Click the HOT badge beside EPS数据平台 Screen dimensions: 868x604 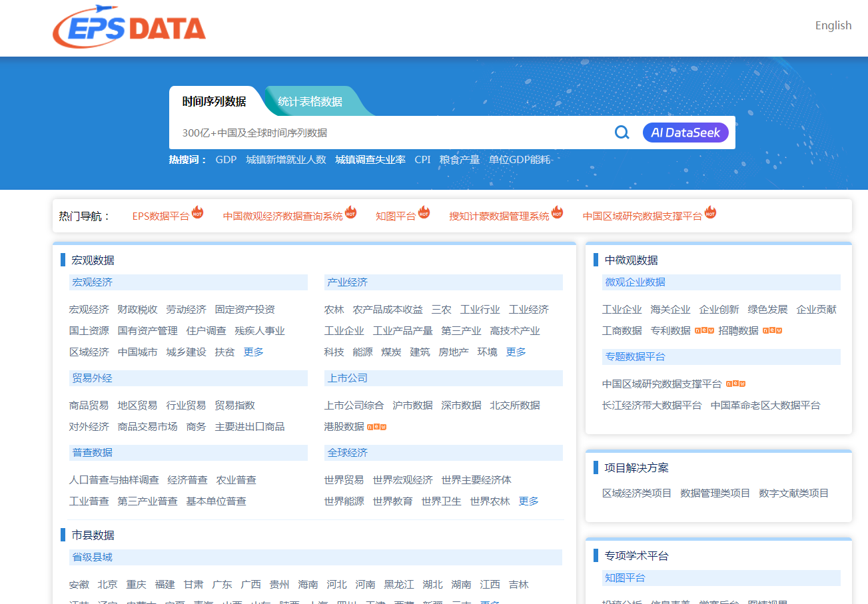pos(198,212)
